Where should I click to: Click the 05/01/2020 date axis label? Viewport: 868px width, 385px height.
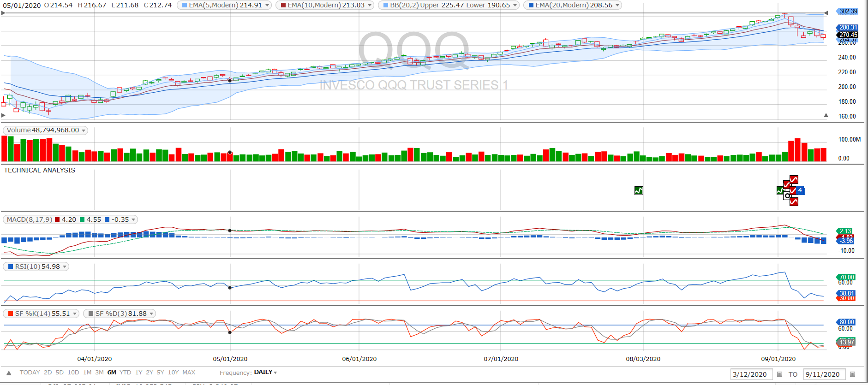click(230, 359)
